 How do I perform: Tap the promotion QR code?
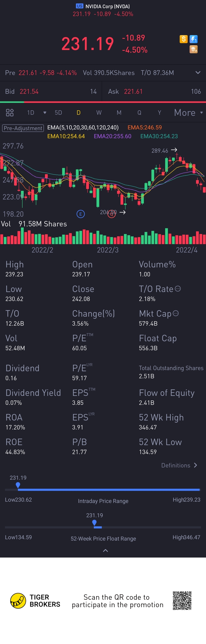click(x=182, y=600)
